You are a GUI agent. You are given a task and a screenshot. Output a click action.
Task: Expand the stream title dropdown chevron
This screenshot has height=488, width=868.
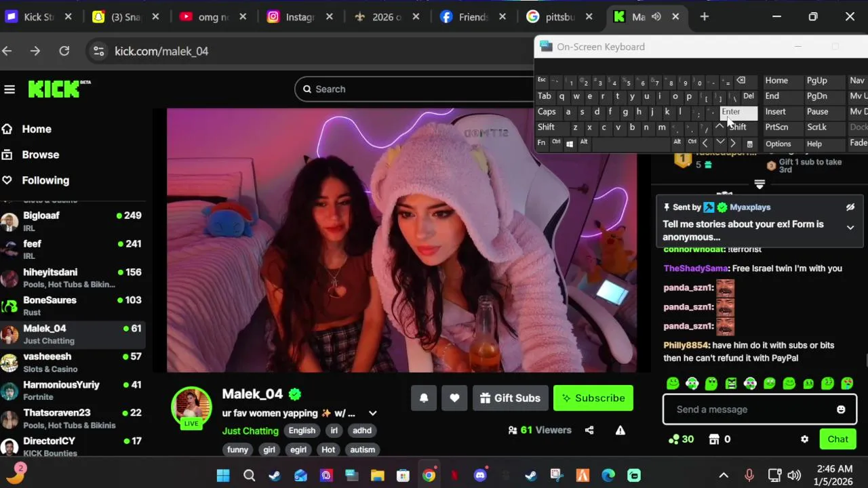pyautogui.click(x=372, y=413)
